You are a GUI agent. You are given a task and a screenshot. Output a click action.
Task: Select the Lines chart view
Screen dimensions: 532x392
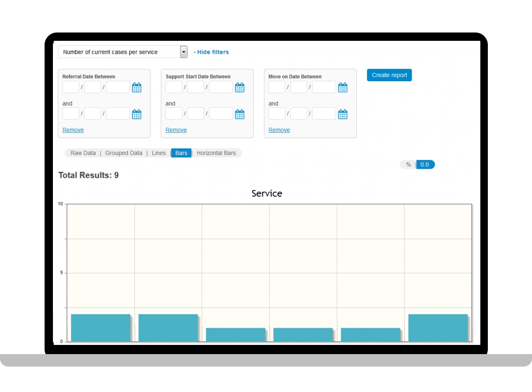[x=159, y=153]
